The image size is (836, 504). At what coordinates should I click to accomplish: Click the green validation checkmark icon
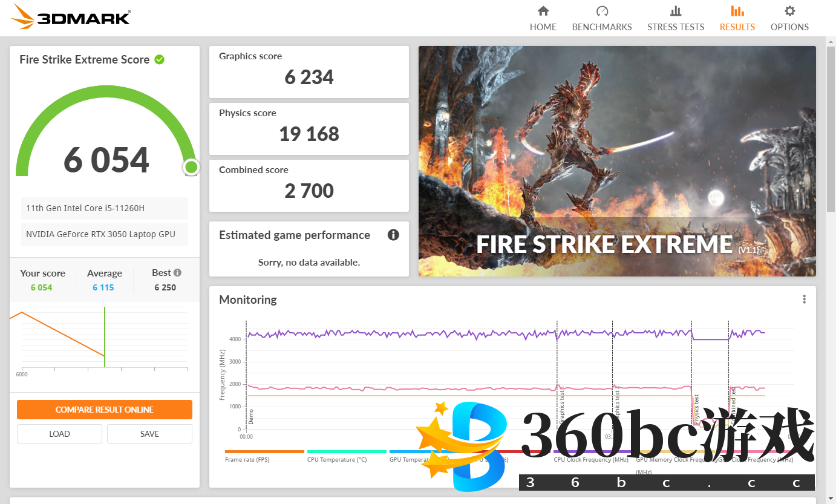[160, 59]
